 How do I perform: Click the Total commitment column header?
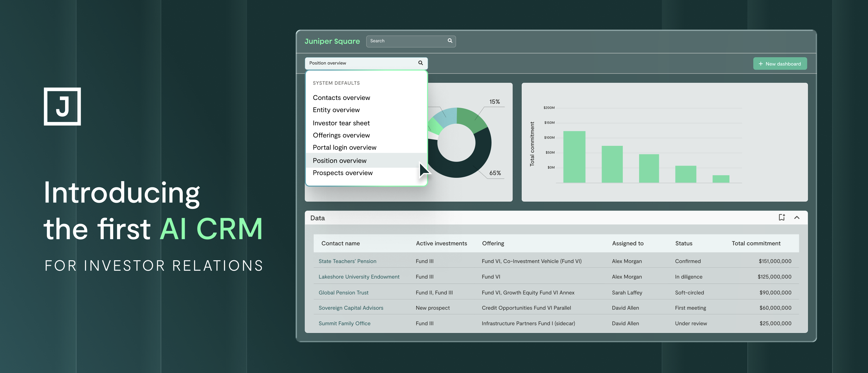click(x=756, y=243)
